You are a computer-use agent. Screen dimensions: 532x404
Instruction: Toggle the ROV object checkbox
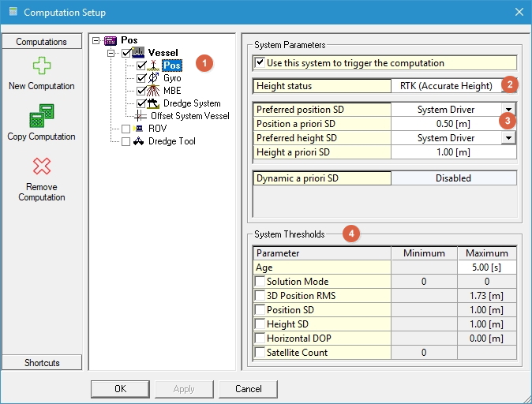pyautogui.click(x=126, y=129)
